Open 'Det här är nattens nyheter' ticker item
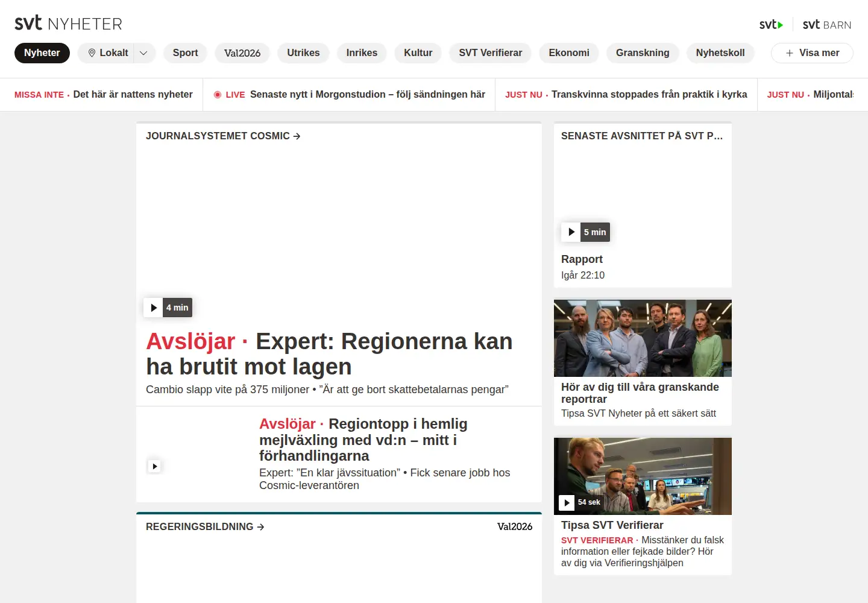868x603 pixels. [104, 95]
